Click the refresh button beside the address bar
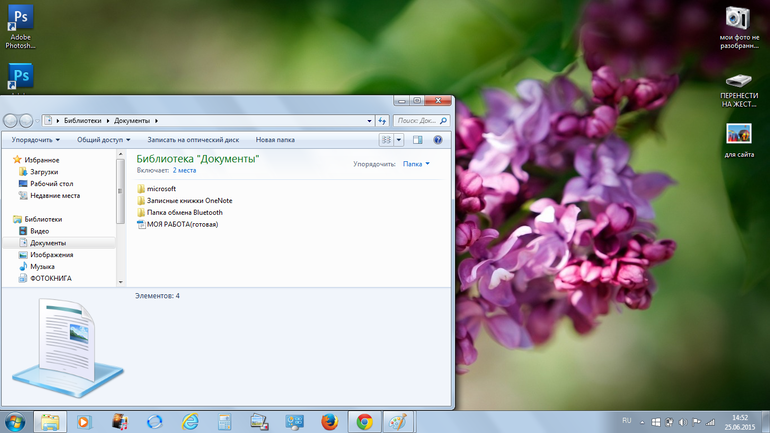The height and width of the screenshot is (433, 770). (x=382, y=121)
